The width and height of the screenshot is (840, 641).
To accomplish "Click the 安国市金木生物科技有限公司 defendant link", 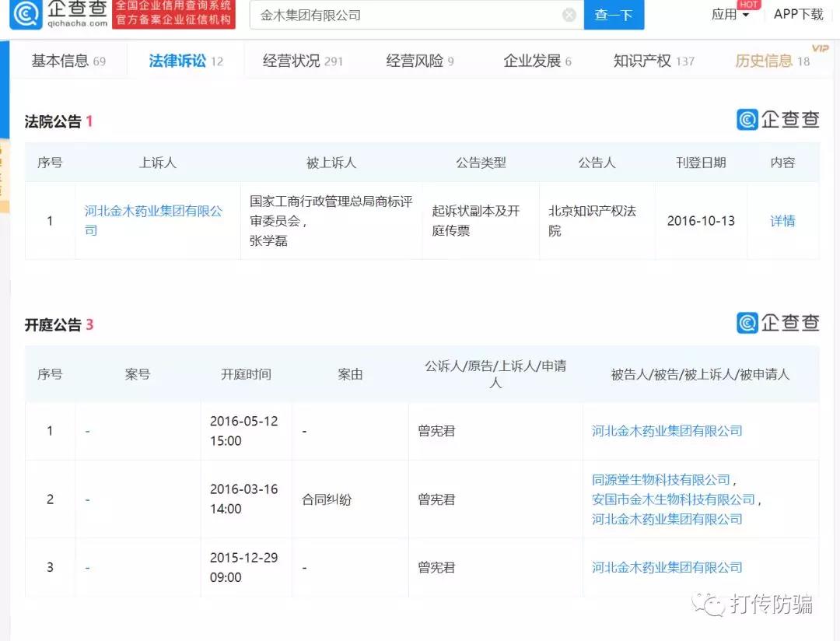I will [673, 499].
